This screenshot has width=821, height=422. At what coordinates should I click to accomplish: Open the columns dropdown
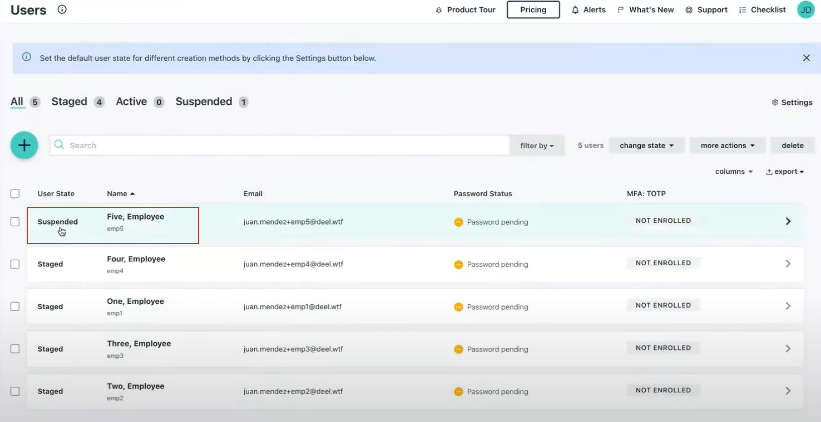734,172
